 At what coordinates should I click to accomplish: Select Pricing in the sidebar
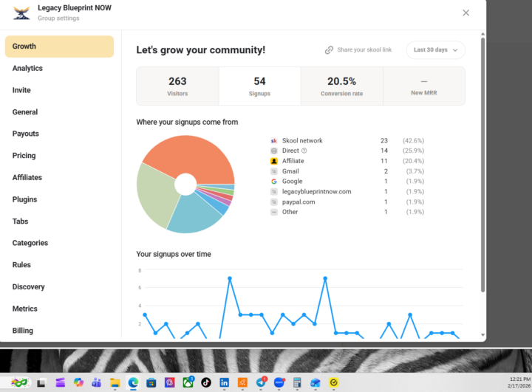24,156
